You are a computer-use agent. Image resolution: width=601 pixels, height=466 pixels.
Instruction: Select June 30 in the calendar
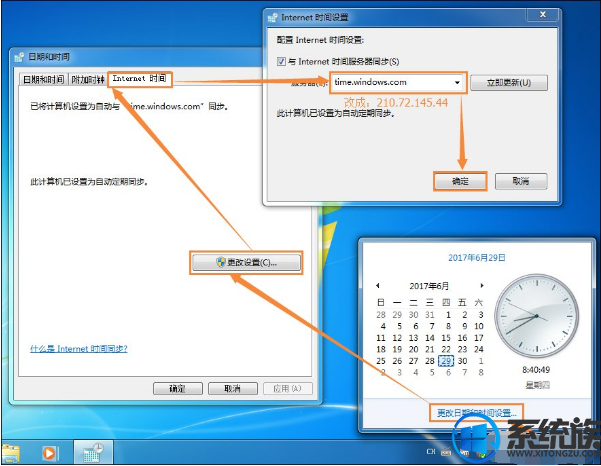pyautogui.click(x=463, y=361)
